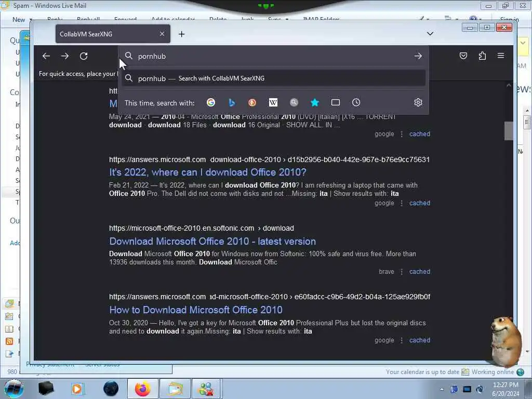Viewport: 532px width, 399px height.
Task: Open the three-dot menu for the Softonic result
Action: 402,272
